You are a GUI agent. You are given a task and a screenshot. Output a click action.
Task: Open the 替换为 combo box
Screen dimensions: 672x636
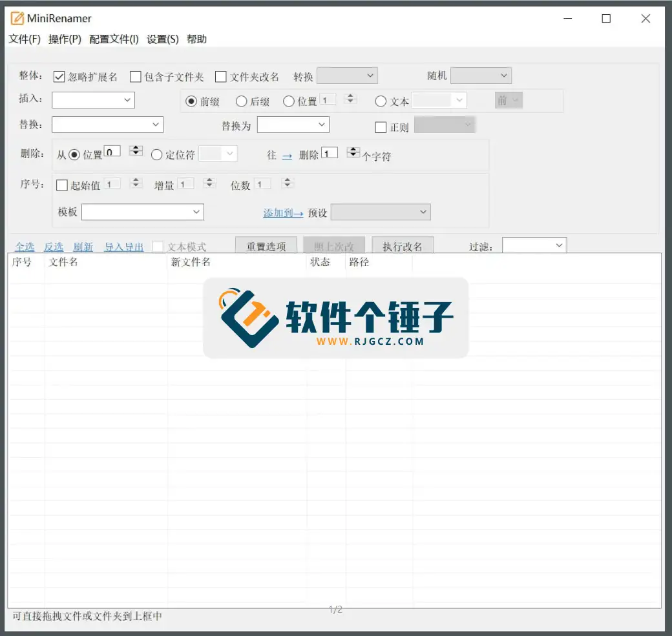tap(293, 125)
